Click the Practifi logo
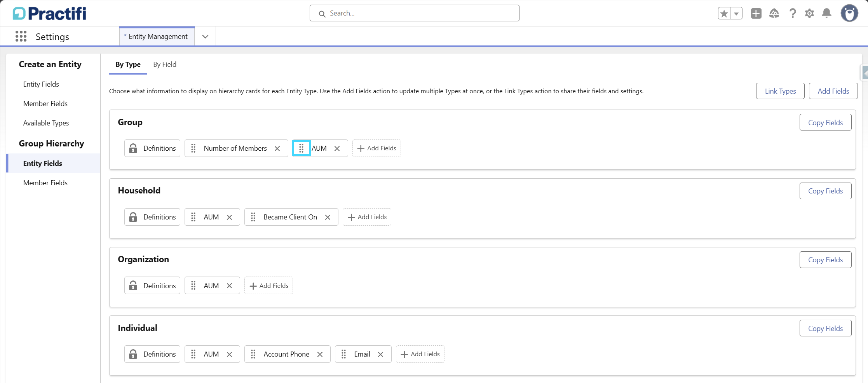This screenshot has height=383, width=868. [x=49, y=14]
